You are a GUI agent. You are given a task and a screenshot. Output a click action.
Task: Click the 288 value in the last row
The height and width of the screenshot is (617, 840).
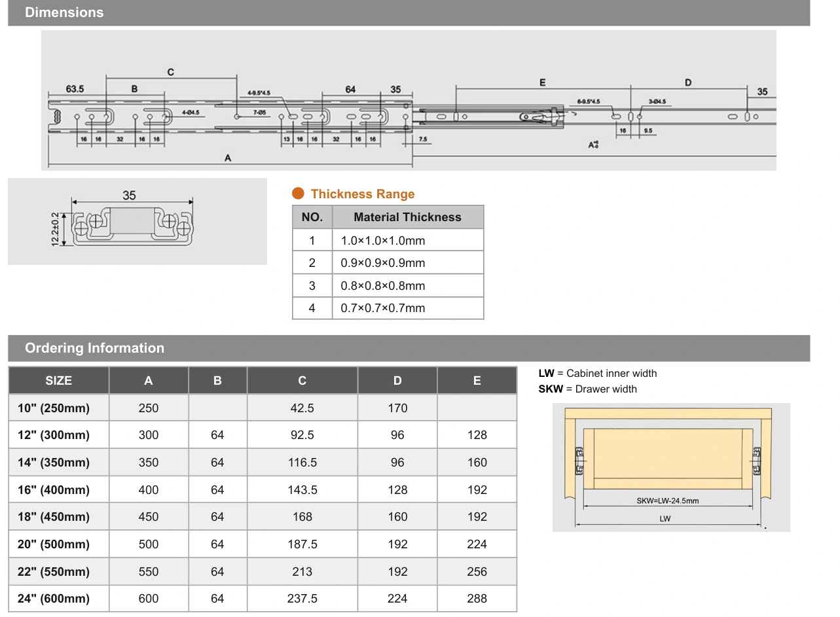[477, 598]
